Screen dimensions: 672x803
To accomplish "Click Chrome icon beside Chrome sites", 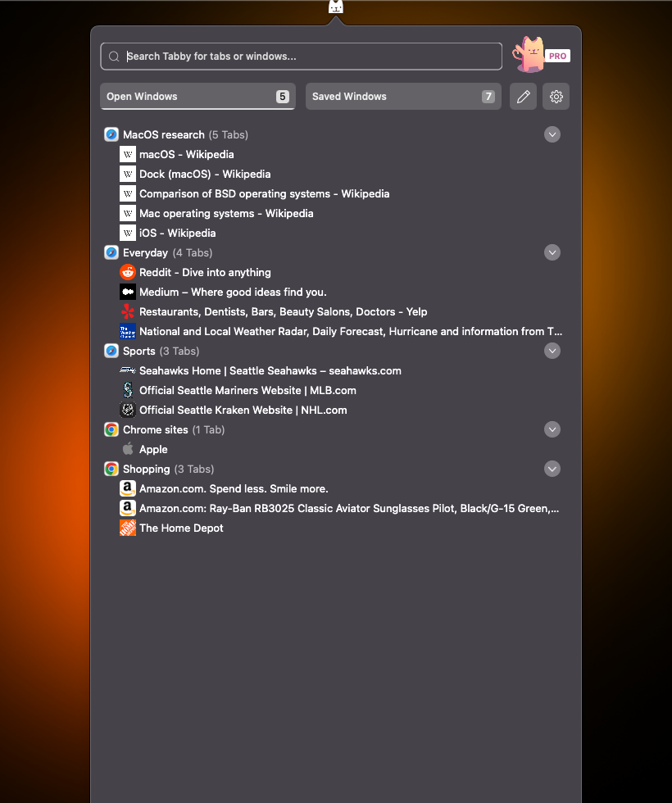I will pyautogui.click(x=111, y=429).
